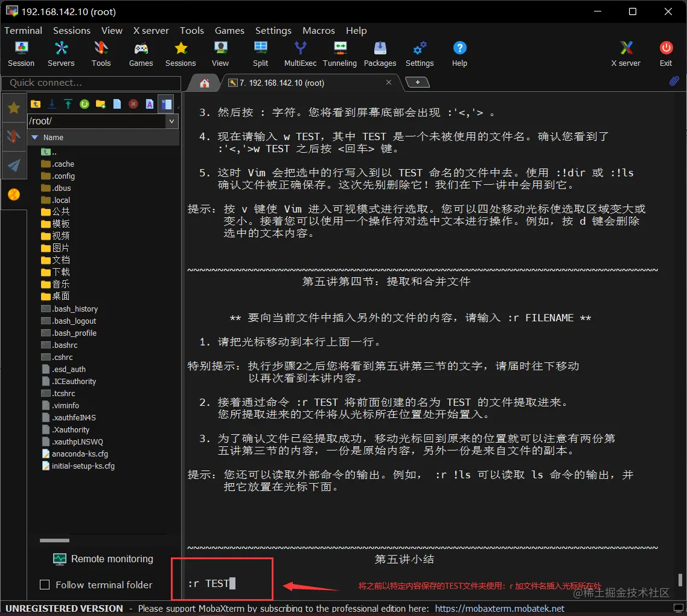Go to parent directory folder icon
The height and width of the screenshot is (616, 687).
[x=36, y=104]
